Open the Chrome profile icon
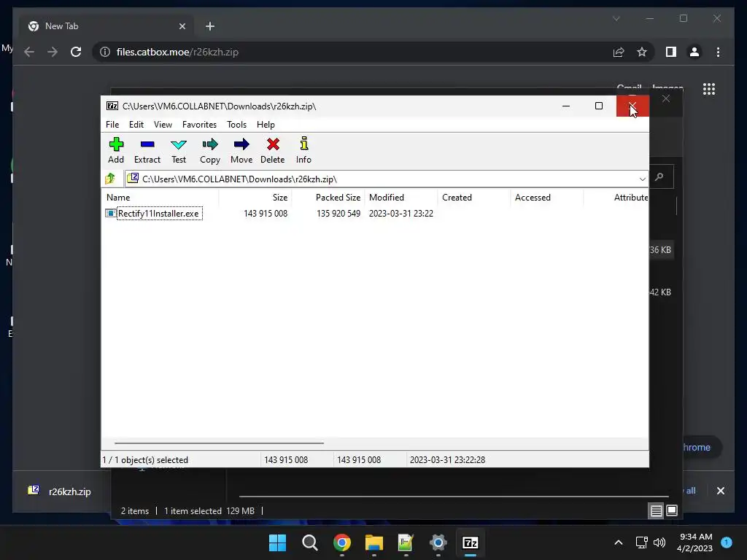 (694, 52)
